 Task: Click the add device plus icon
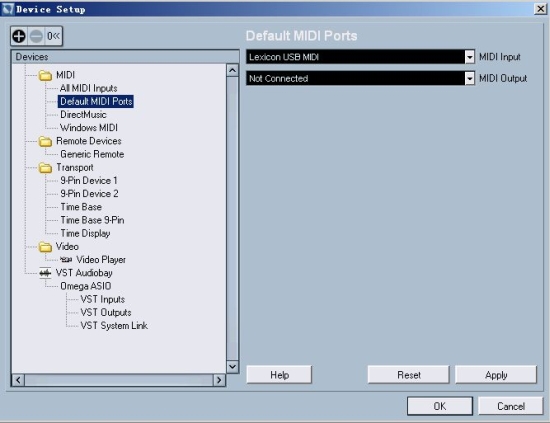(19, 36)
